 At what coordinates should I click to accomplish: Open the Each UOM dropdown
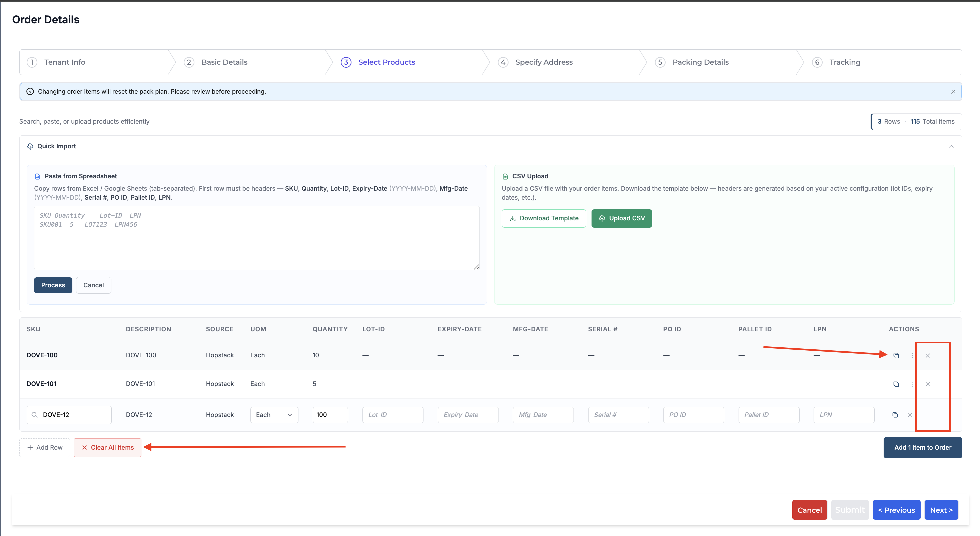pyautogui.click(x=274, y=415)
